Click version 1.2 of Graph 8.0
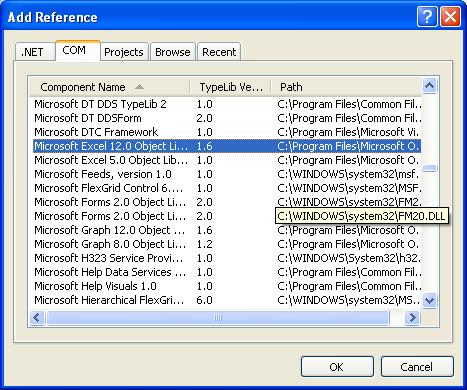 204,244
